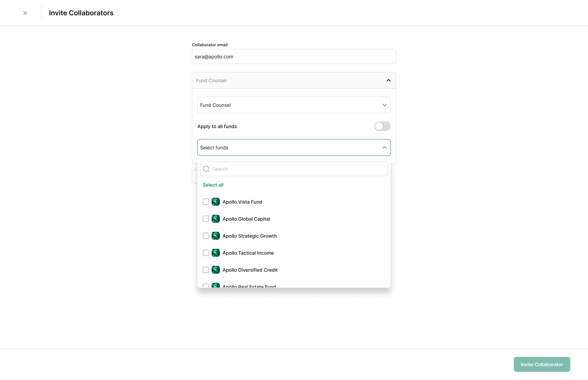This screenshot has height=380, width=588.
Task: Click the Select all link
Action: point(213,185)
